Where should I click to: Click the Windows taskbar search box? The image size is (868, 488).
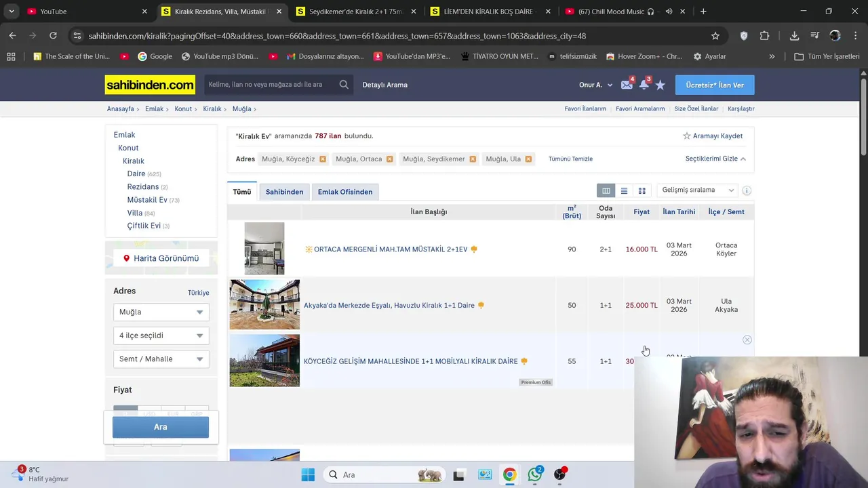click(x=383, y=474)
